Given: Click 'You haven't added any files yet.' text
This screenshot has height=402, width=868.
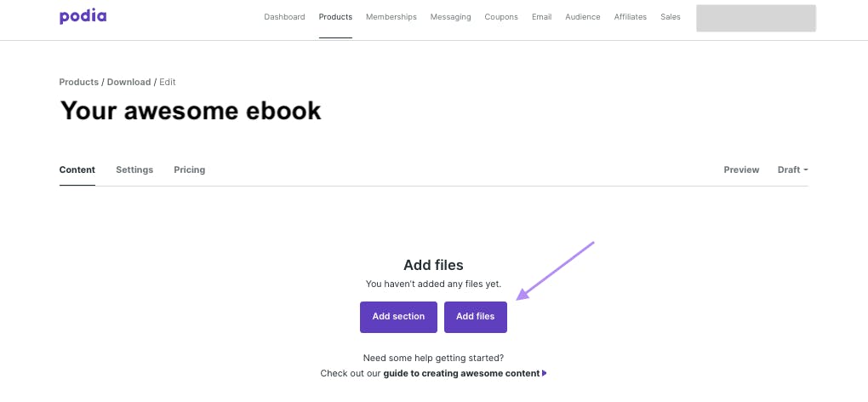Looking at the screenshot, I should pyautogui.click(x=433, y=284).
